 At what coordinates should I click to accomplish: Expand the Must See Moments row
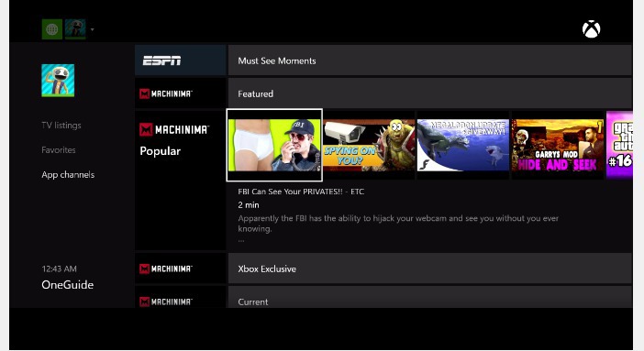pyautogui.click(x=429, y=60)
